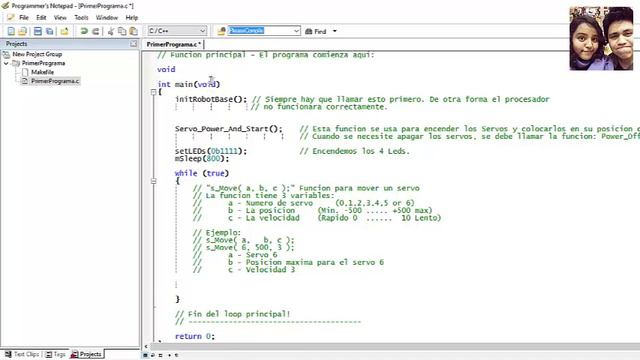Click the '// Encendemos los 4 Leds.' comment
The width and height of the screenshot is (640, 360).
tap(354, 151)
